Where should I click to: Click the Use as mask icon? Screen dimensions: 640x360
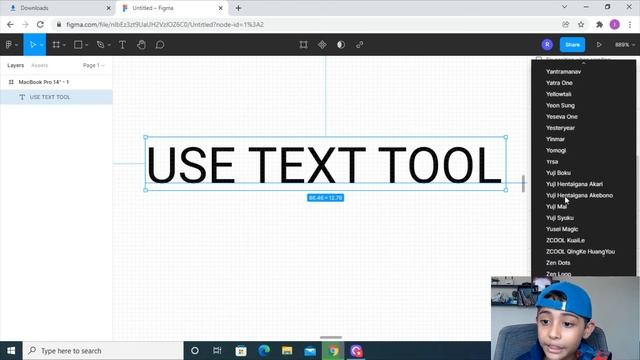[x=341, y=44]
